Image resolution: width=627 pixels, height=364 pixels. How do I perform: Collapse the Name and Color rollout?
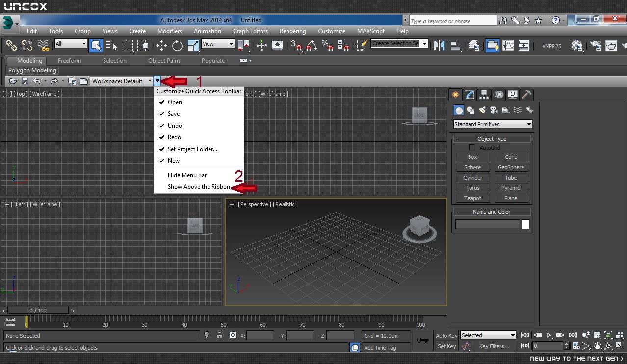point(492,212)
